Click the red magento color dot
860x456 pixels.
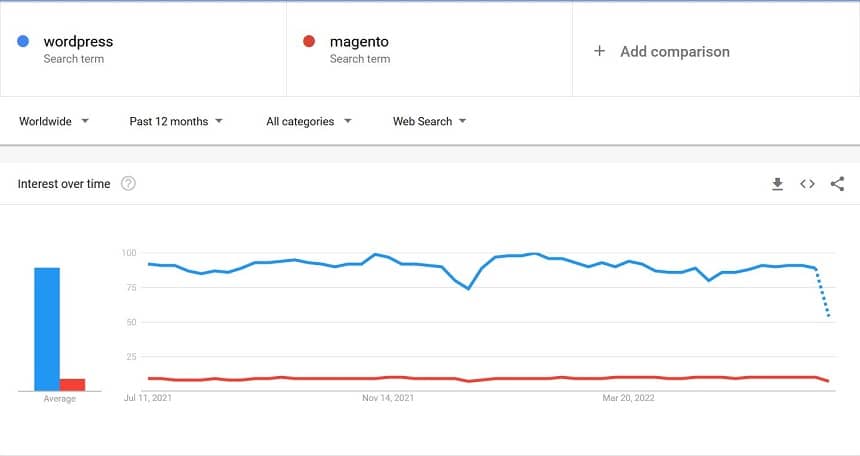coord(309,41)
